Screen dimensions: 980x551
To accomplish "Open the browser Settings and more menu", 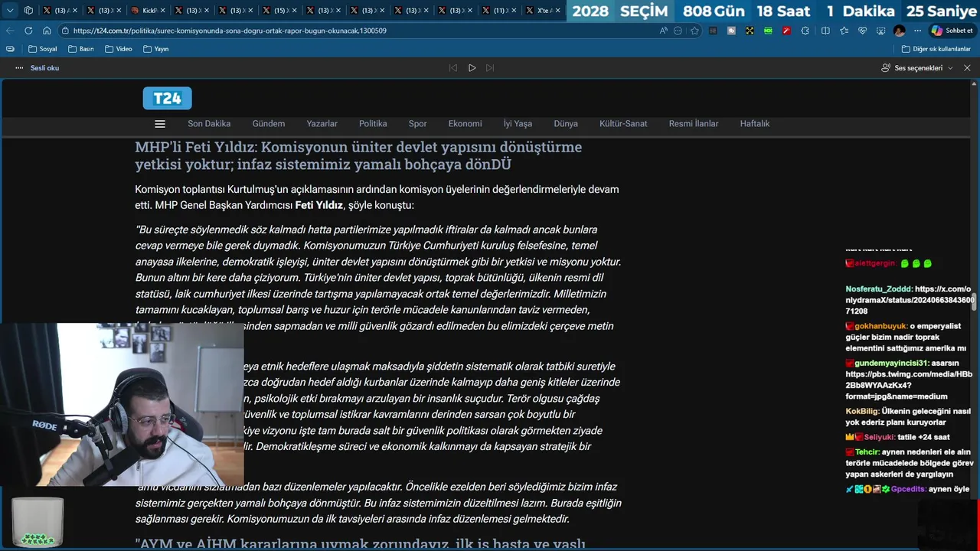I will tap(917, 31).
